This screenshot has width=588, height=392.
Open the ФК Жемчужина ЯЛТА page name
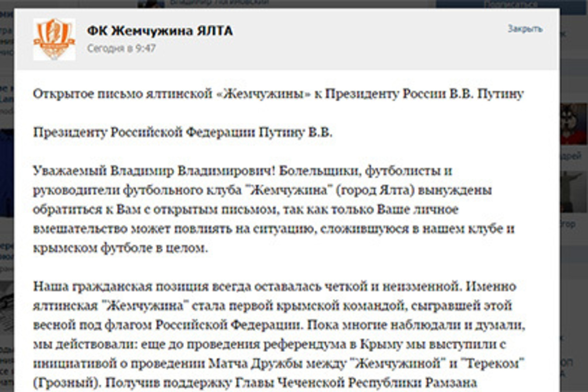point(160,31)
